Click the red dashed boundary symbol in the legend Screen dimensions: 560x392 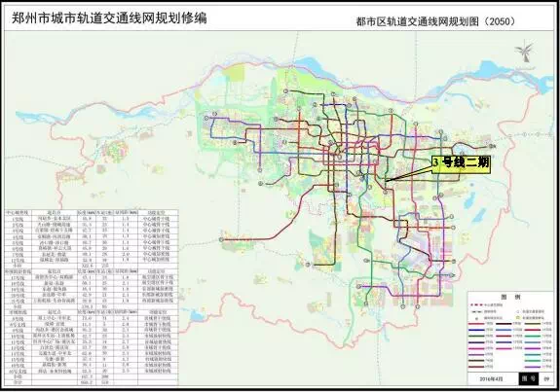[476, 305]
